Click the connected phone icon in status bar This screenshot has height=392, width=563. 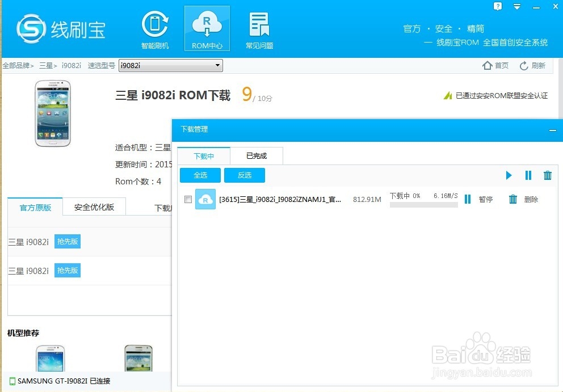pyautogui.click(x=12, y=381)
